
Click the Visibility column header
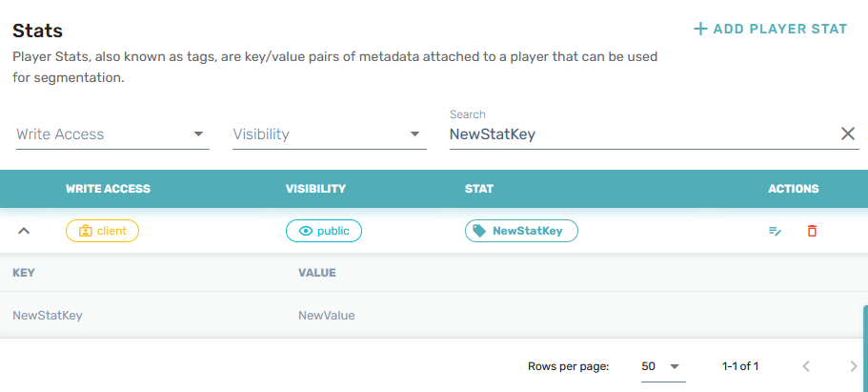pyautogui.click(x=315, y=189)
